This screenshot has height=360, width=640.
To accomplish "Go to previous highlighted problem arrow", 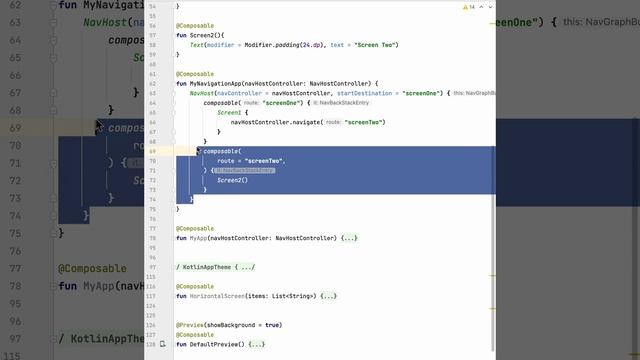I will (x=482, y=7).
